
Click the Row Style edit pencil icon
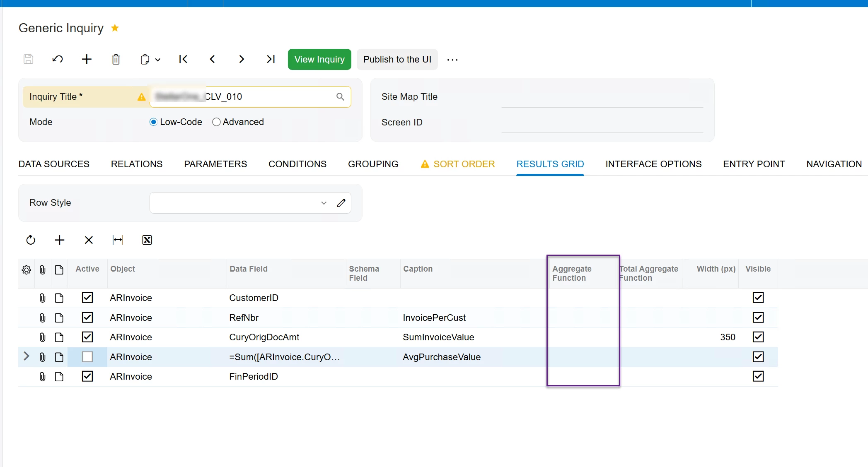pyautogui.click(x=341, y=203)
